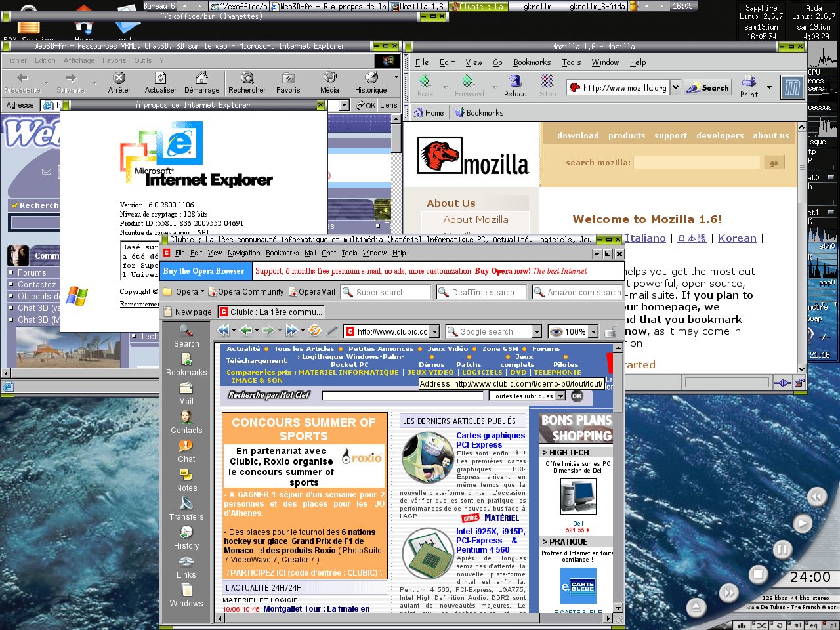Image resolution: width=840 pixels, height=630 pixels.
Task: Click the Opera security padlock icon
Action: tap(610, 331)
